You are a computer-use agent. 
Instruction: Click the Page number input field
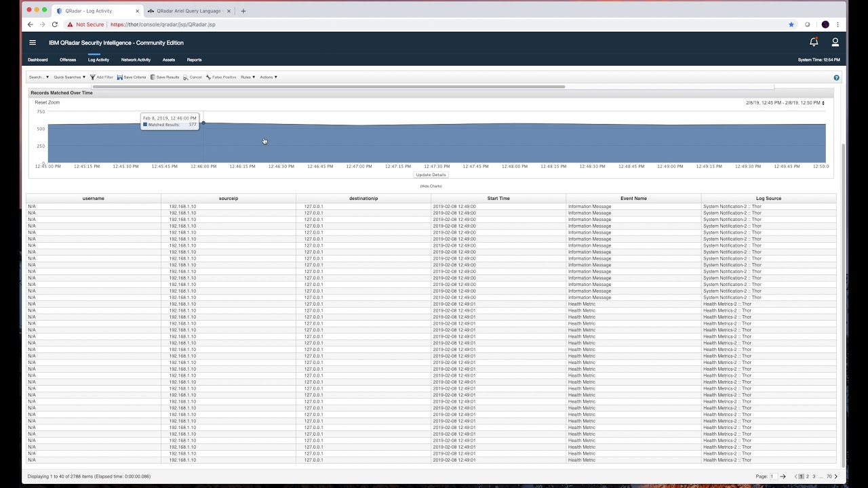pyautogui.click(x=773, y=476)
